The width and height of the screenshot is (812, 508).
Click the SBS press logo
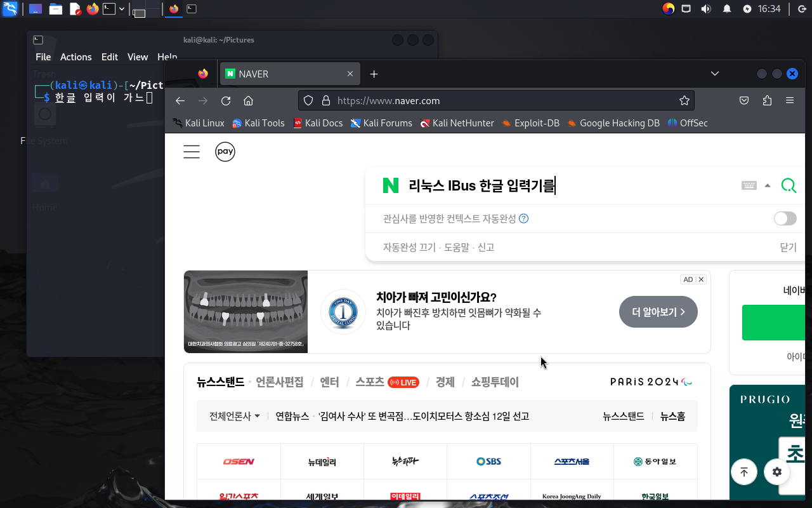coord(488,462)
